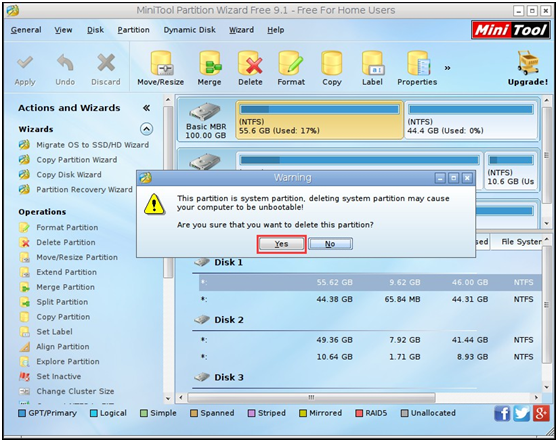Screen dimensions: 558x442
Task: Select the 44.38 GB partition row
Action: click(x=370, y=300)
